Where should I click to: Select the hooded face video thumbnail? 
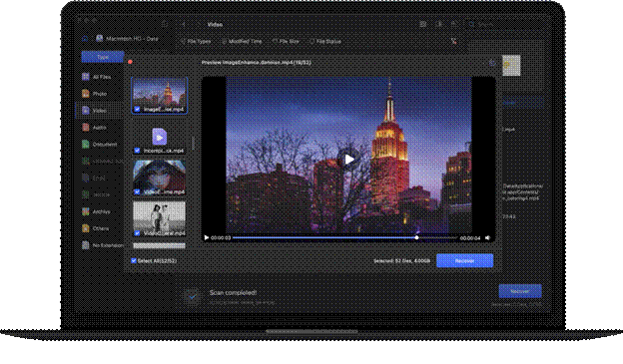(159, 178)
